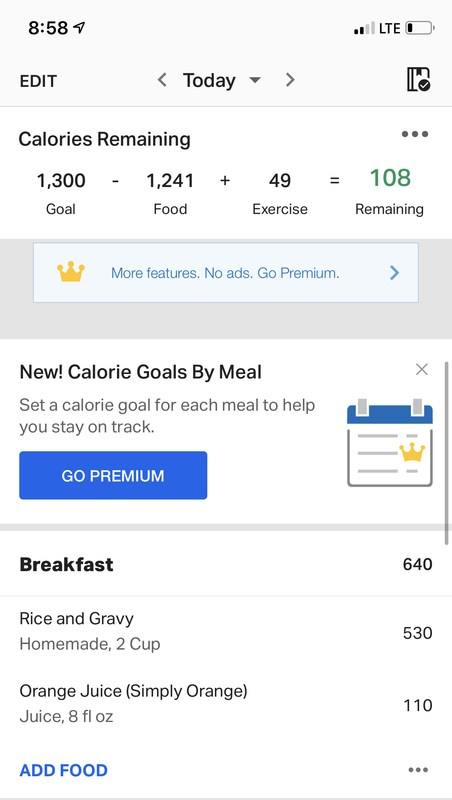Open the diary complete notebook icon
This screenshot has width=452, height=800.
click(x=418, y=80)
